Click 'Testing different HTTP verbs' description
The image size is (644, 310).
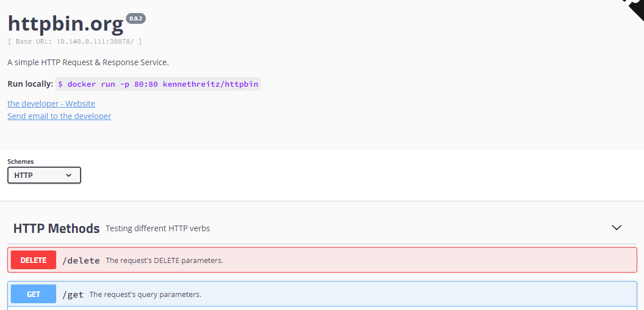[158, 228]
